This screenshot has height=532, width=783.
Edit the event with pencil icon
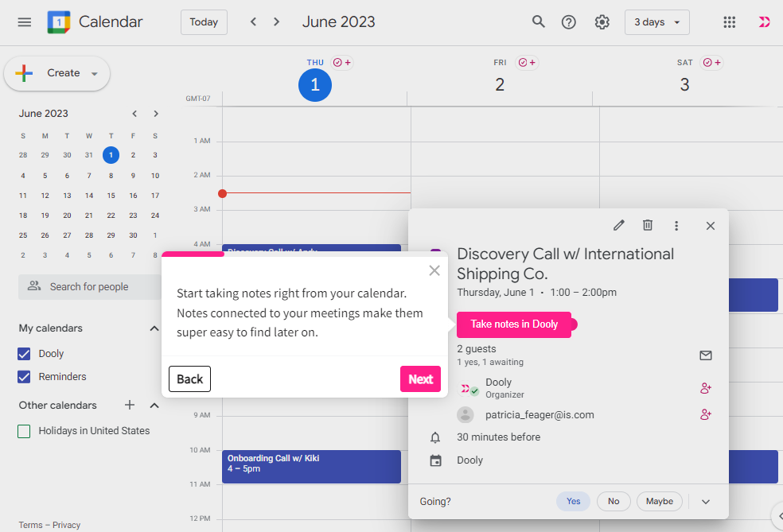point(619,226)
